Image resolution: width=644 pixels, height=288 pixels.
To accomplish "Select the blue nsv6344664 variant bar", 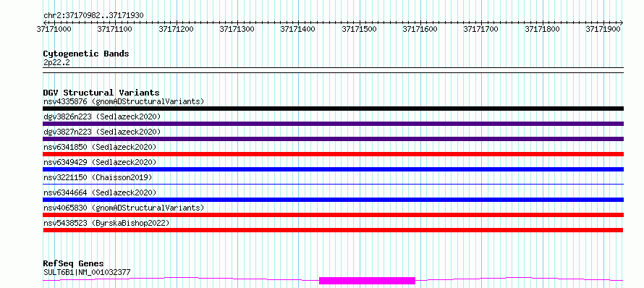I will (x=333, y=200).
